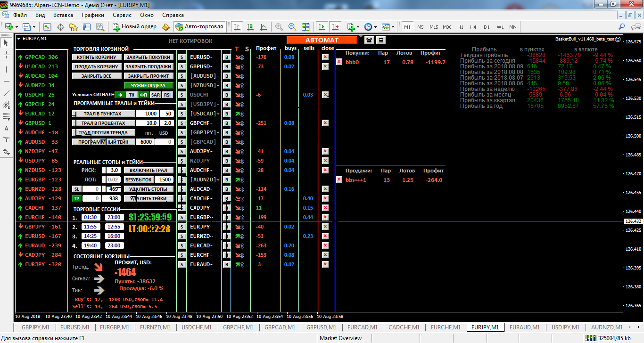Click the telephone icon beside АВТОМАТ

(369, 40)
